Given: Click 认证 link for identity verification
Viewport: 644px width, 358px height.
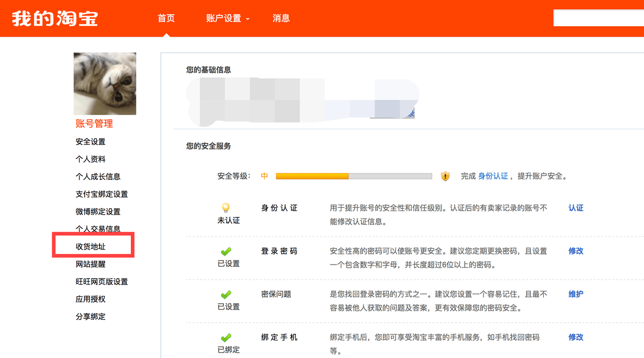Looking at the screenshot, I should [576, 208].
